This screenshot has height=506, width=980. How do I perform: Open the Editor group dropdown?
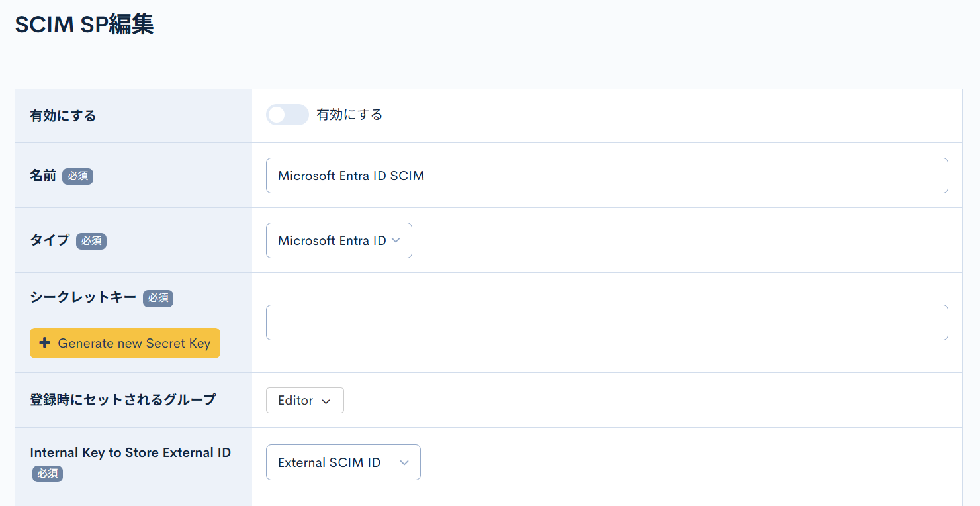304,401
